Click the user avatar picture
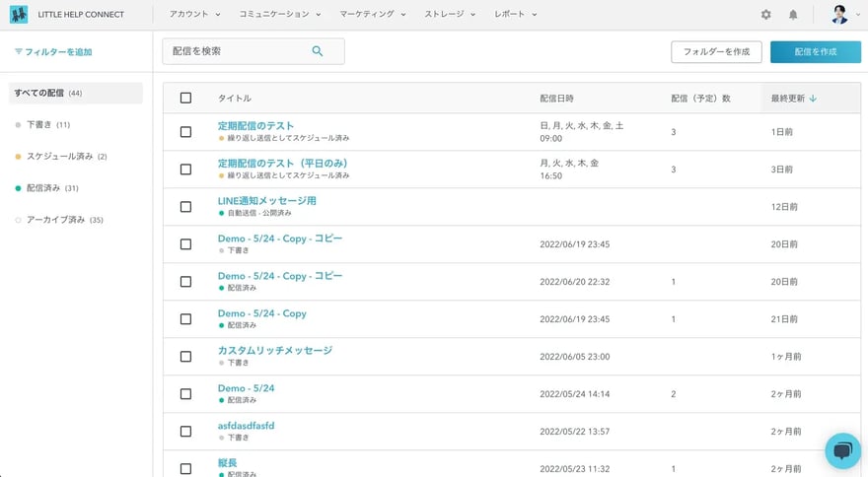The image size is (868, 477). [x=839, y=15]
